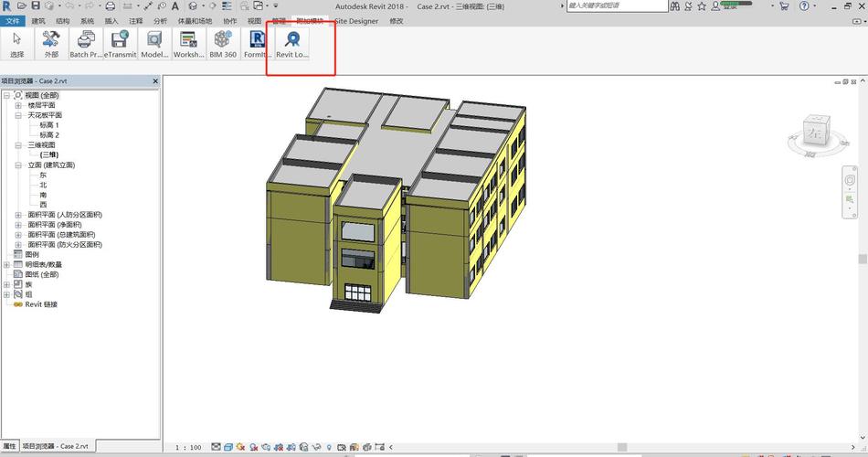
Task: Select the Text tool A icon
Action: coord(175,6)
